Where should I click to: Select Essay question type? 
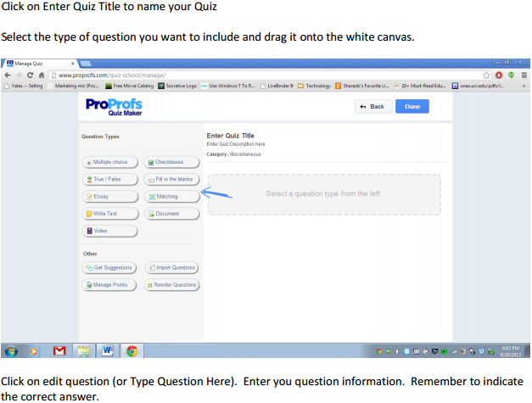coord(110,197)
